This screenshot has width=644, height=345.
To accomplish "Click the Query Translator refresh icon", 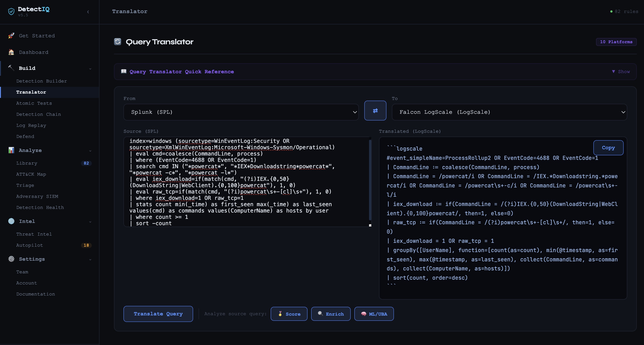I will point(118,42).
